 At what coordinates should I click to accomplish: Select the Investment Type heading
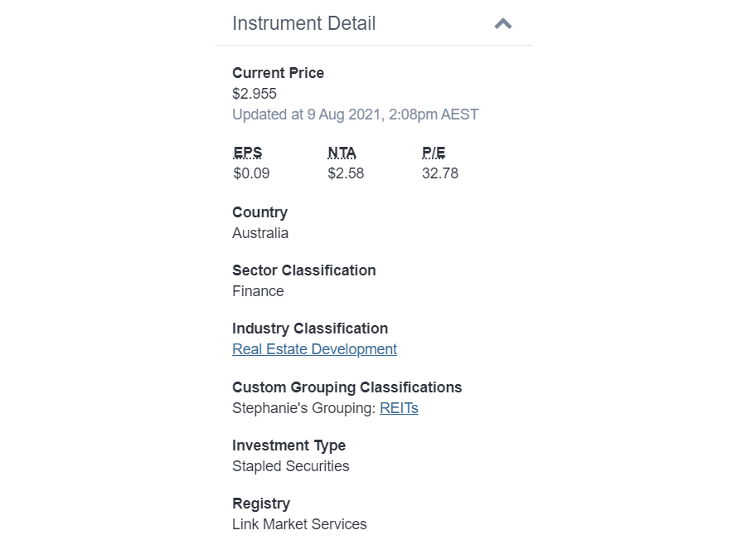tap(288, 445)
